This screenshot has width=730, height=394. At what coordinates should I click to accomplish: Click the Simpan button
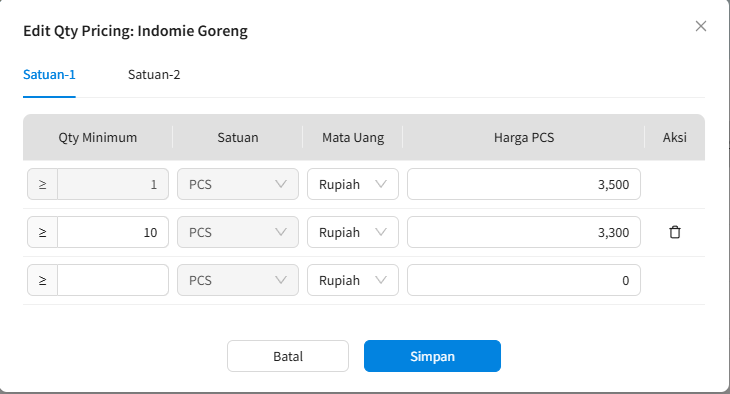[x=432, y=356]
